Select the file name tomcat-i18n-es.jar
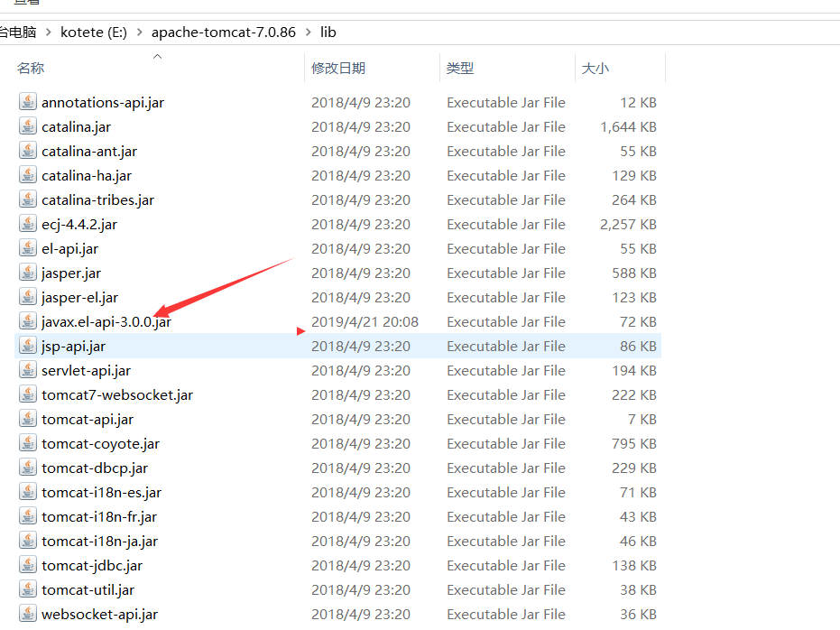The image size is (840, 630). click(101, 492)
